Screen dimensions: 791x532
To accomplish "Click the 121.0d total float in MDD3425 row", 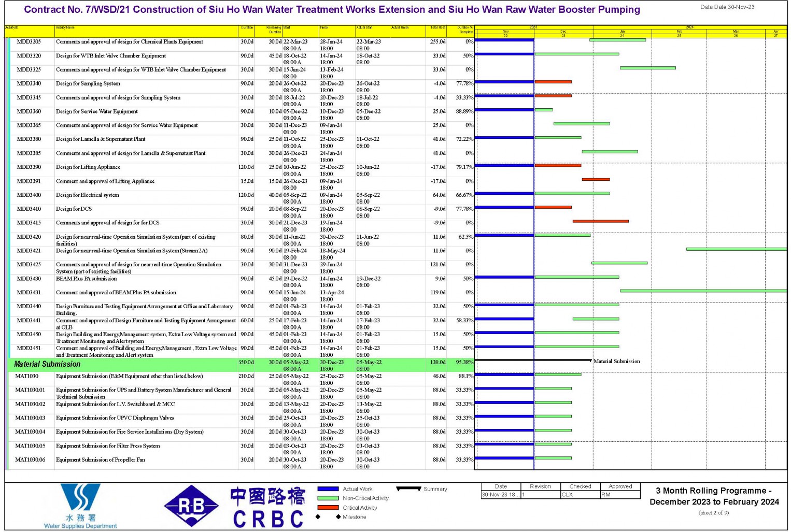I will 438,265.
